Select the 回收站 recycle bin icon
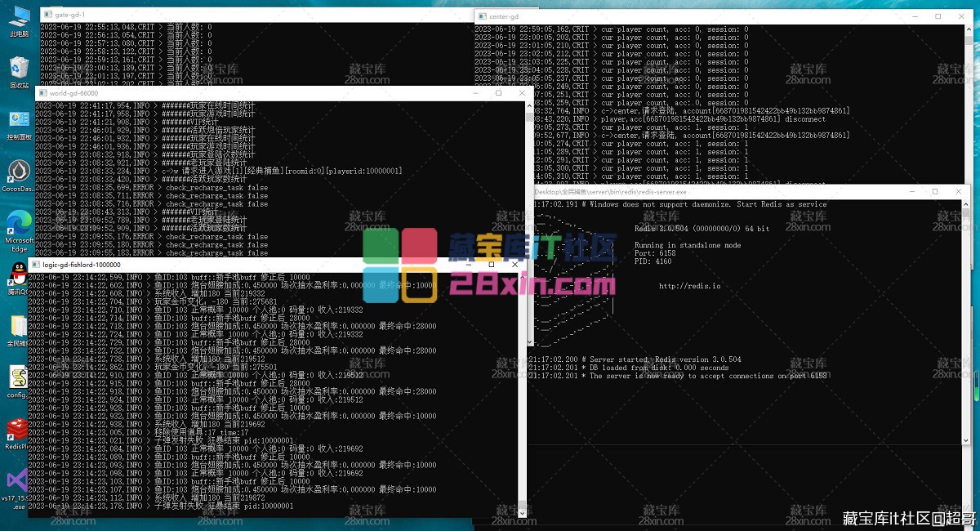The height and width of the screenshot is (531, 980). 19,72
